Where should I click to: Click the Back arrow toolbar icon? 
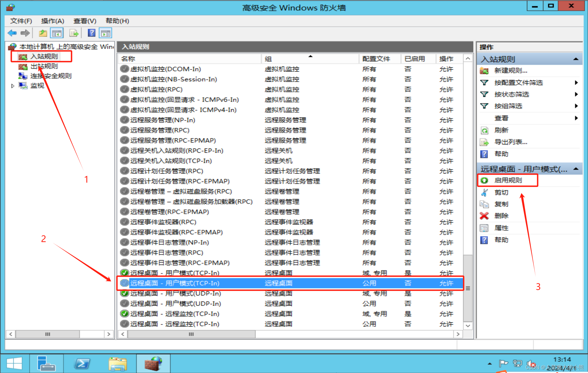[12, 33]
